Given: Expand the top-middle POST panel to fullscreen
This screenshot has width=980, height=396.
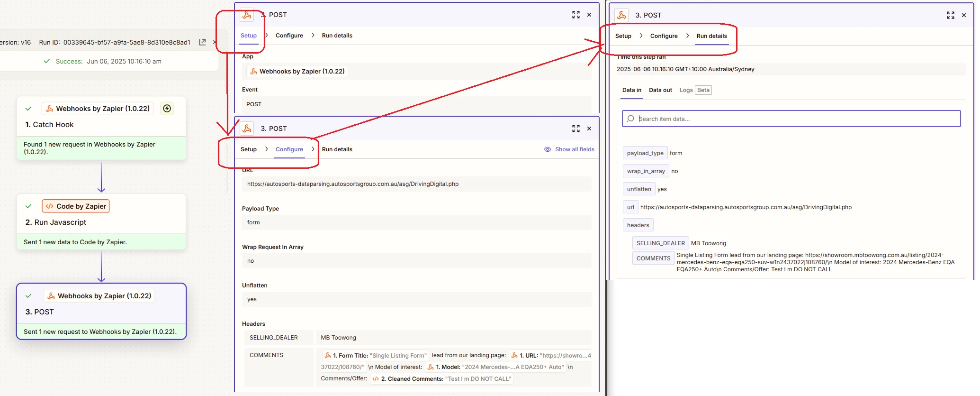Looking at the screenshot, I should (576, 15).
